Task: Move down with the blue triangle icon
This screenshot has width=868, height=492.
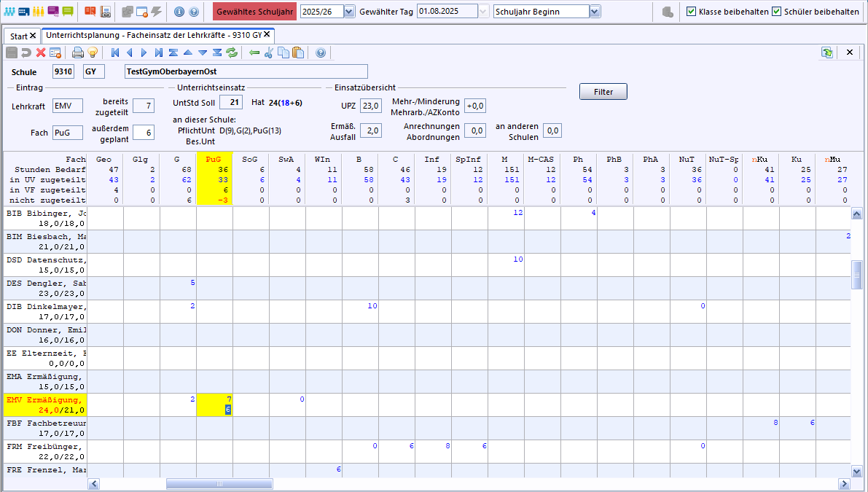Action: pos(203,52)
